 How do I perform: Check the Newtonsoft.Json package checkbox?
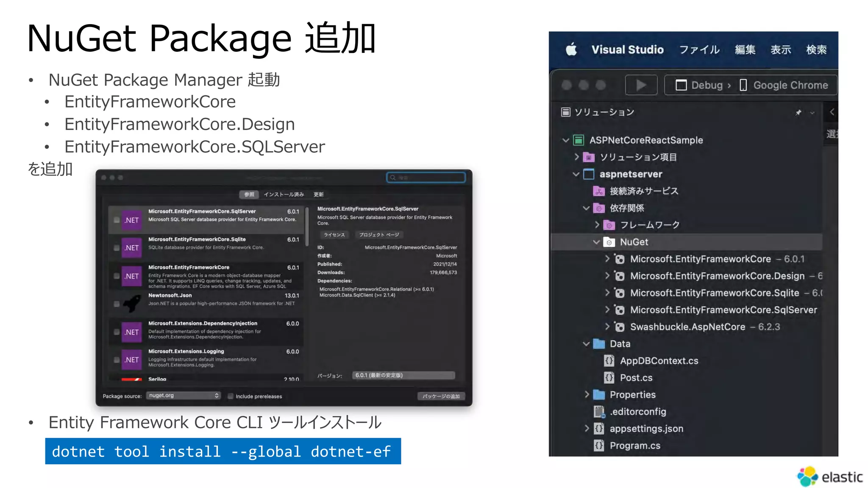(117, 304)
